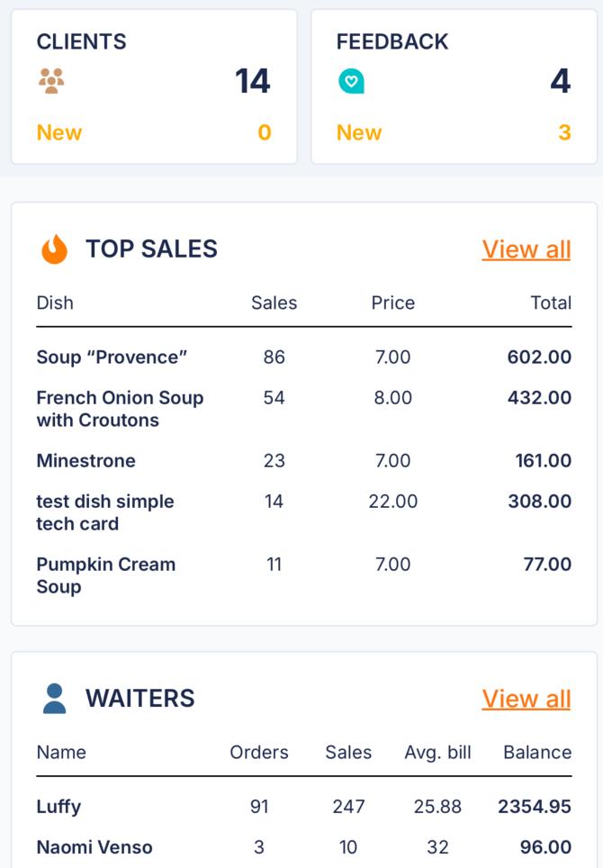Screen dimensions: 603x868
Task: Click the clients group icon
Action: point(52,82)
